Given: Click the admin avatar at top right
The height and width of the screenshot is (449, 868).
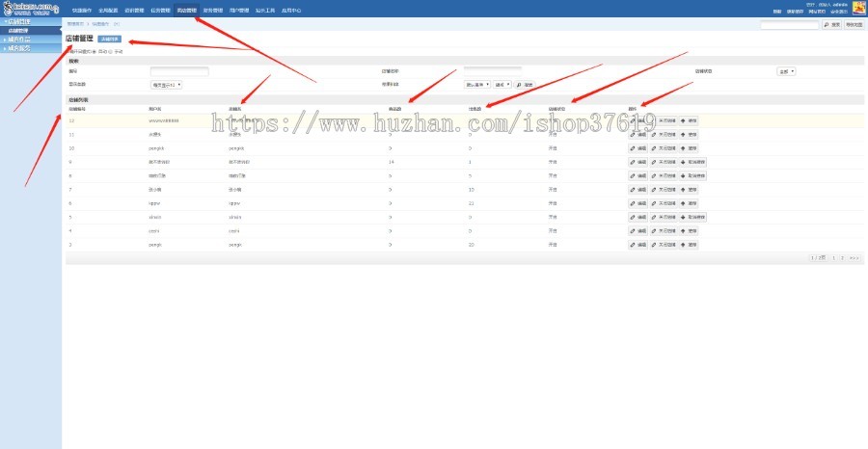Looking at the screenshot, I should point(858,8).
